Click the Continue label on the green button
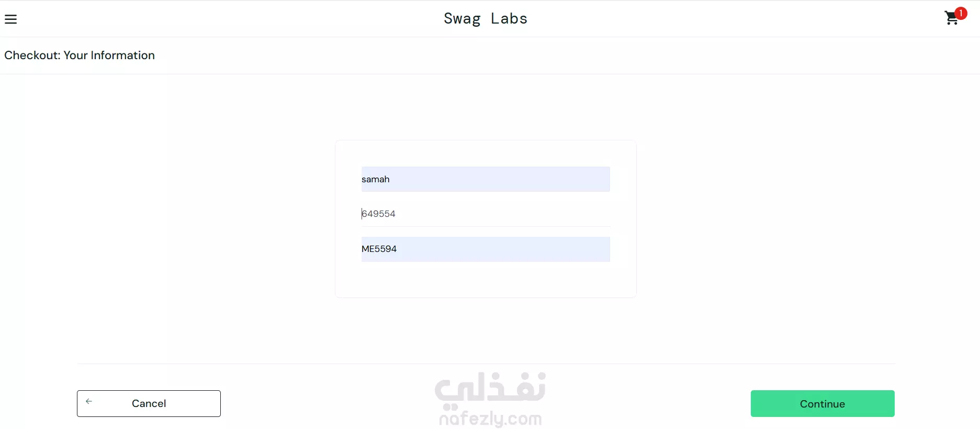The image size is (980, 429). (x=823, y=404)
